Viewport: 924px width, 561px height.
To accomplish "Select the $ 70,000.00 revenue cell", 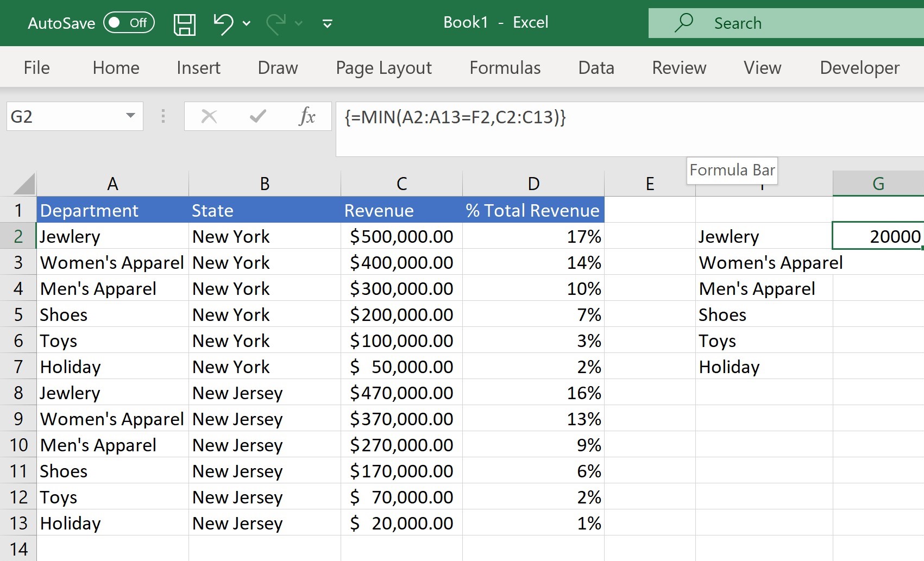I will (401, 497).
